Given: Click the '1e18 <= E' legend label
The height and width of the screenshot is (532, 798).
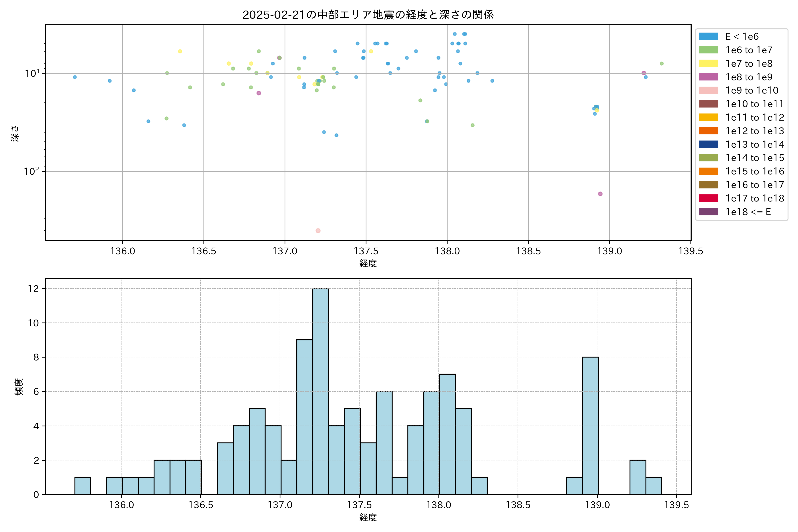Looking at the screenshot, I should click(748, 212).
